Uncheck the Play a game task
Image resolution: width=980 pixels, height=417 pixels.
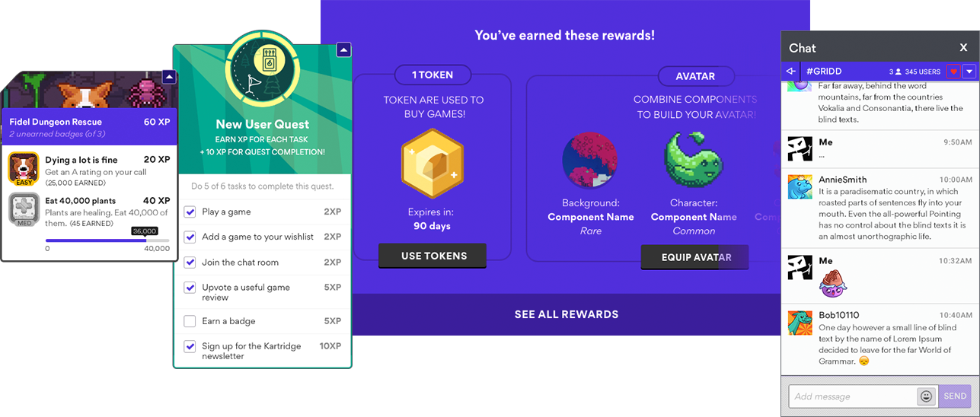[190, 212]
